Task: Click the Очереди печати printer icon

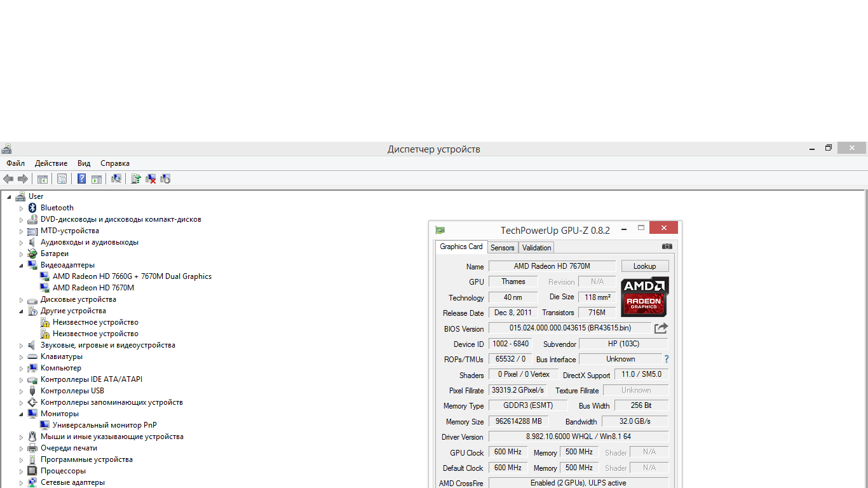Action: 32,448
